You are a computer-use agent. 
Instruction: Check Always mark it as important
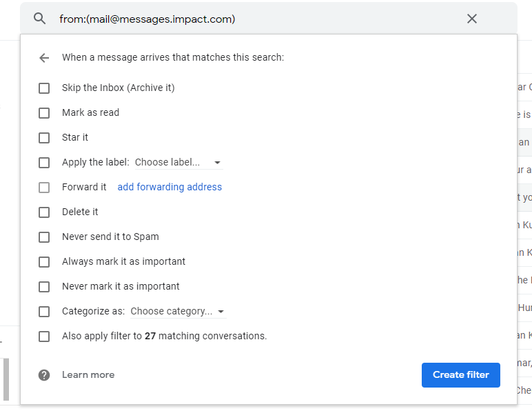44,261
